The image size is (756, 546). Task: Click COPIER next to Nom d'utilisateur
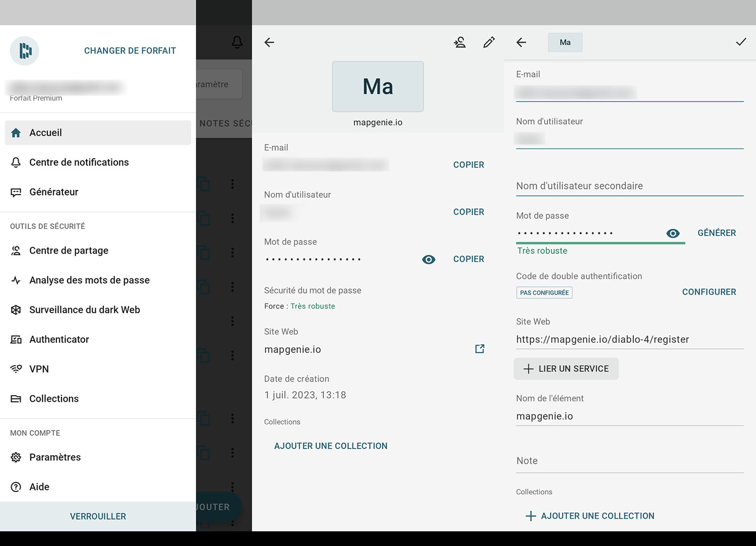469,212
